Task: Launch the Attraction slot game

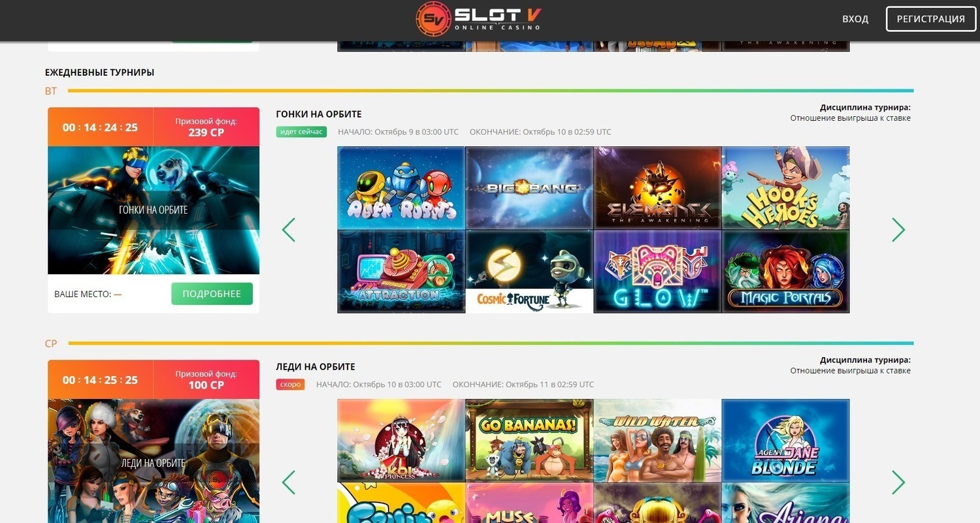Action: pyautogui.click(x=401, y=272)
